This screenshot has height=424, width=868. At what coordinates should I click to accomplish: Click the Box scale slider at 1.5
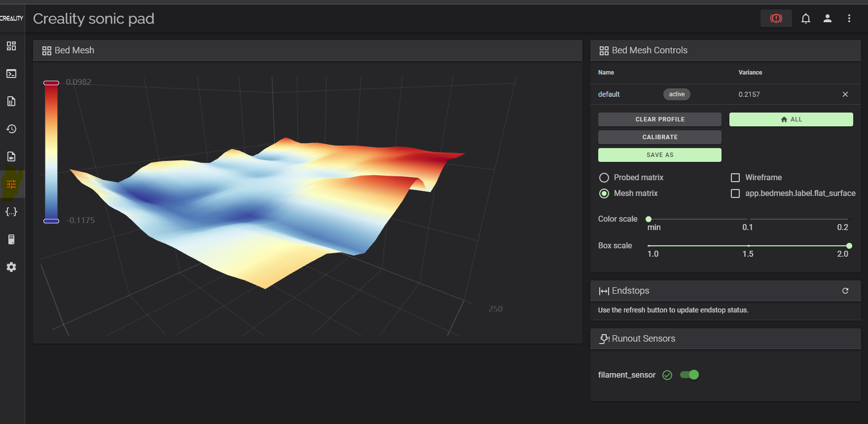click(748, 245)
